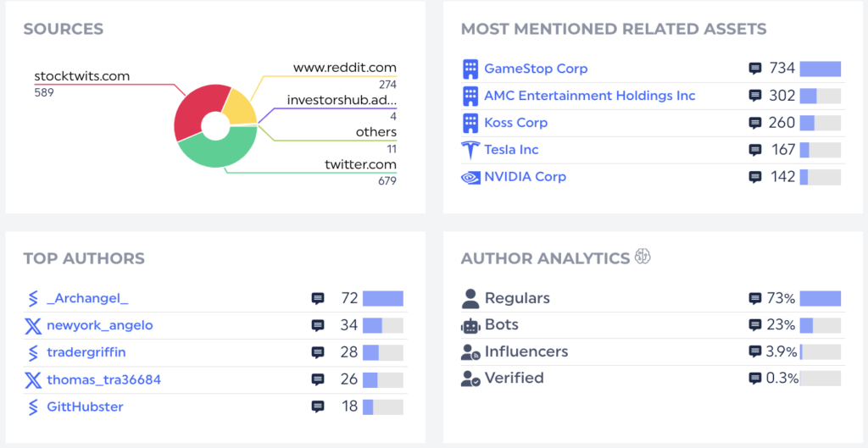Screen dimensions: 868x448
Task: Click the Stocktwits icon beside _Archangel_
Action: tap(33, 298)
